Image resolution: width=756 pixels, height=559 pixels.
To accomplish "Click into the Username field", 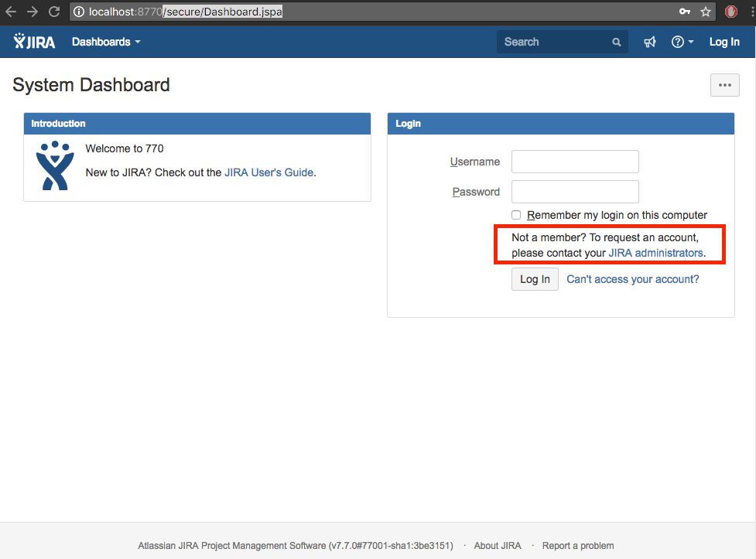I will 575,162.
